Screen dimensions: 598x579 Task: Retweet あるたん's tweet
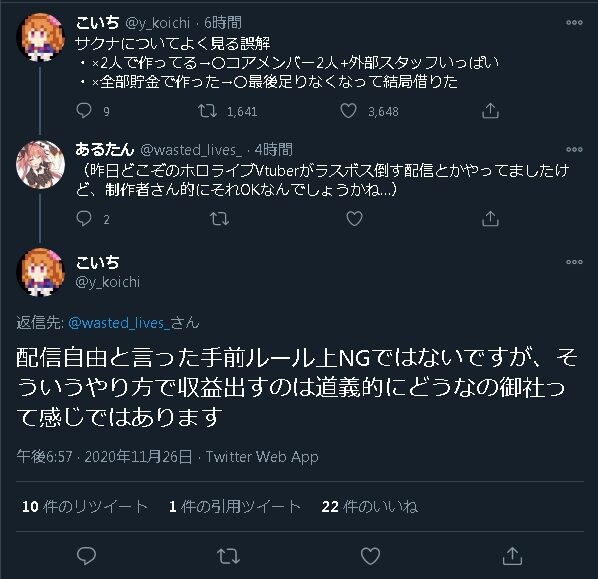click(x=220, y=219)
